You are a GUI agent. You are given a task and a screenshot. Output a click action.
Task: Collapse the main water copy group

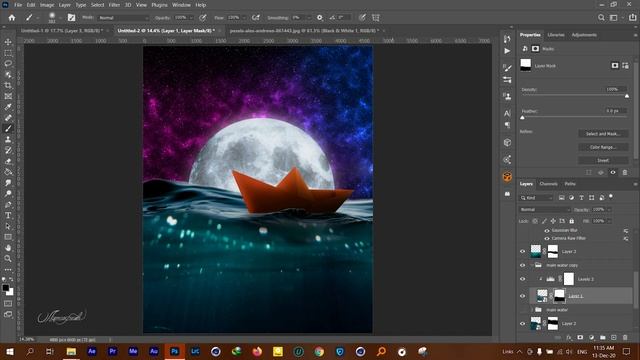coord(532,265)
